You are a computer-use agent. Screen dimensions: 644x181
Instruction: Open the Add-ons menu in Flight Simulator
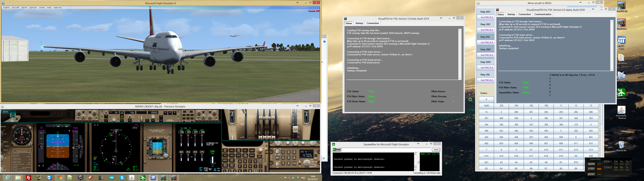point(58,8)
